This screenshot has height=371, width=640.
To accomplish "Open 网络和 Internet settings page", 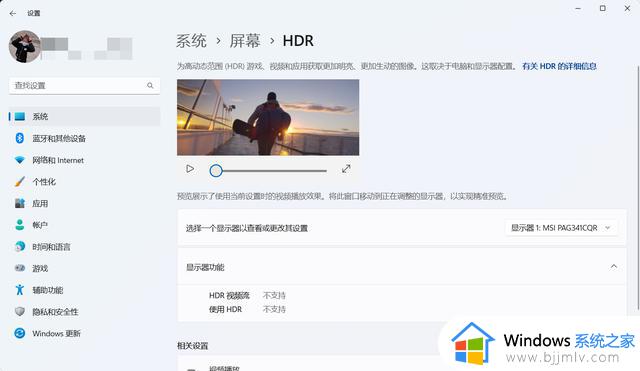I will pyautogui.click(x=84, y=160).
